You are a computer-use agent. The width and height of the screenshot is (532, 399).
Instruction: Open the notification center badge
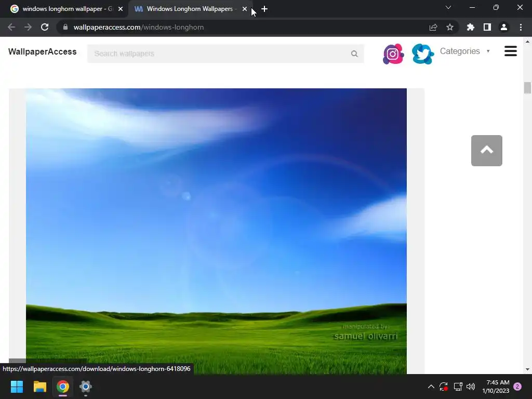[517, 387]
